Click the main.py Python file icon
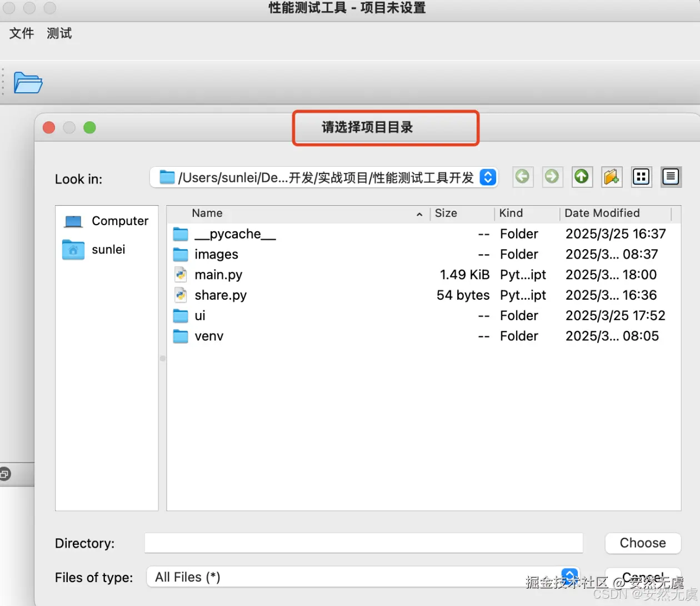The image size is (700, 606). (181, 275)
